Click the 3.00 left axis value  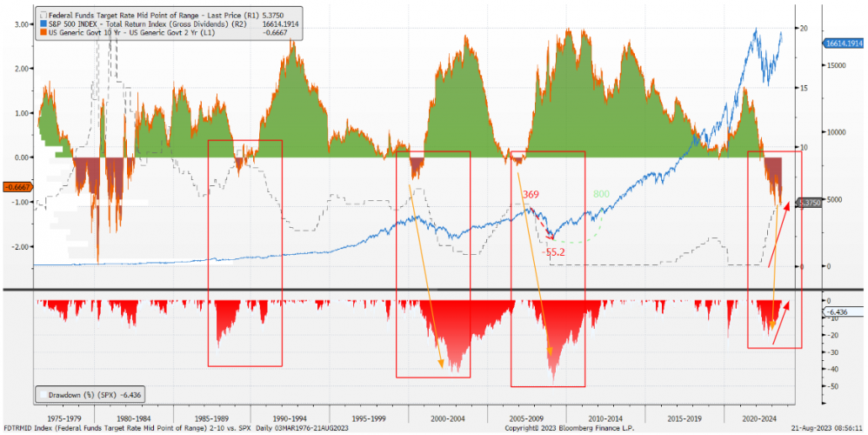click(22, 25)
